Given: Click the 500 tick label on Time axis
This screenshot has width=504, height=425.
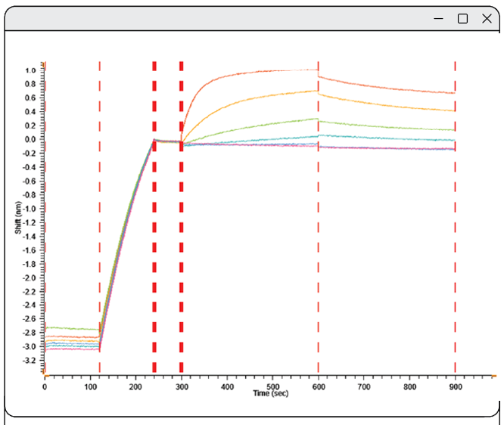Looking at the screenshot, I should pyautogui.click(x=409, y=386).
